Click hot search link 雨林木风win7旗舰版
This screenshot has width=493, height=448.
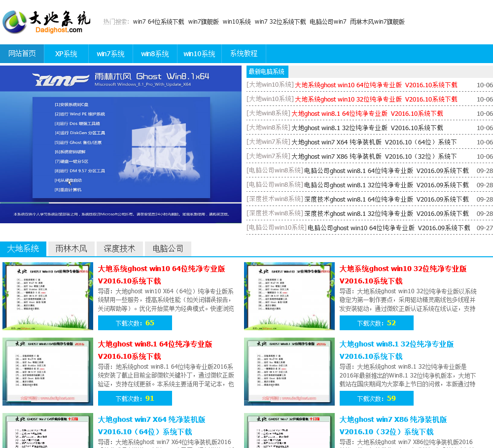point(377,22)
